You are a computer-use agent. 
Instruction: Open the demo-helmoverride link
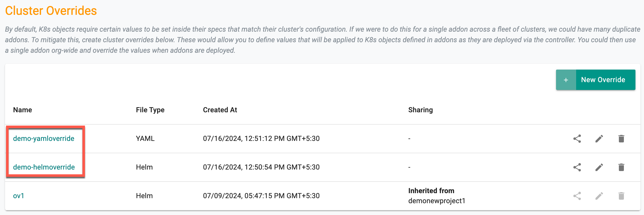(44, 167)
